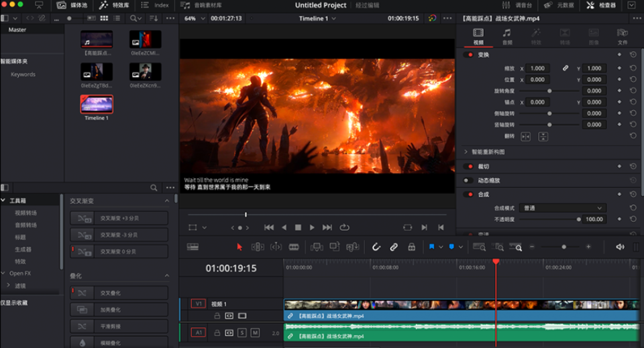Image resolution: width=644 pixels, height=348 pixels.
Task: Mute audio with the speaker icon
Action: click(x=620, y=247)
